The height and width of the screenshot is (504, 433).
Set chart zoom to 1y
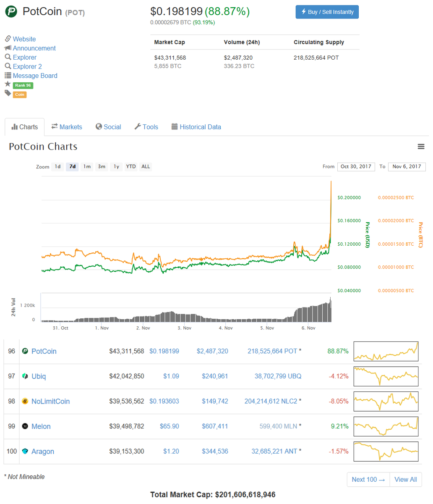116,167
